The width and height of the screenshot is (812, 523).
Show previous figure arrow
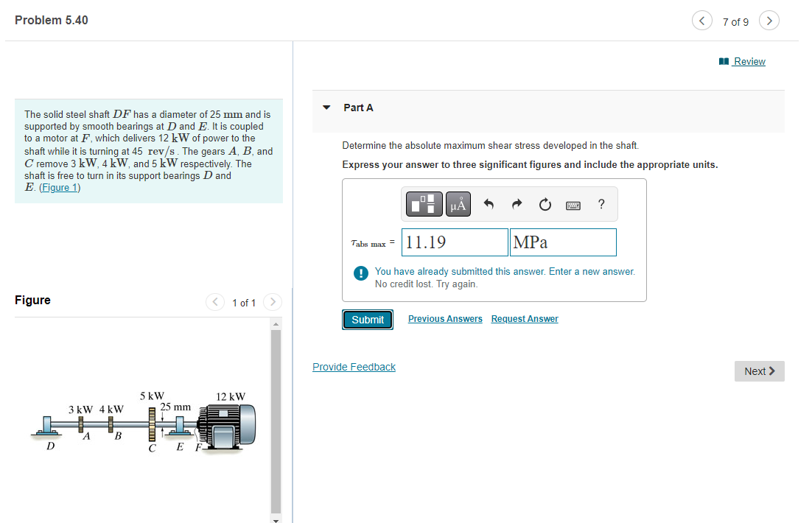pyautogui.click(x=215, y=302)
